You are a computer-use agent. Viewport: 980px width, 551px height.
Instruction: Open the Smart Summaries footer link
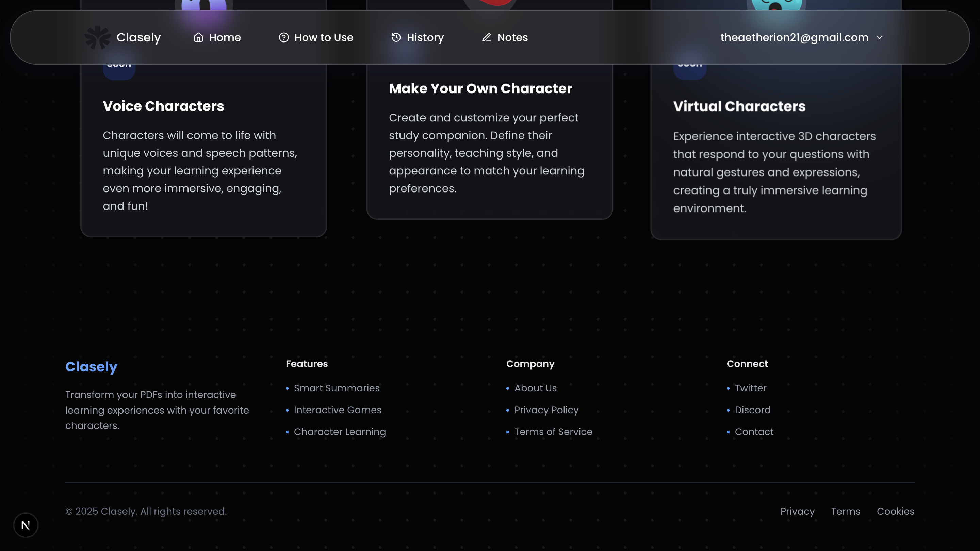(x=337, y=388)
